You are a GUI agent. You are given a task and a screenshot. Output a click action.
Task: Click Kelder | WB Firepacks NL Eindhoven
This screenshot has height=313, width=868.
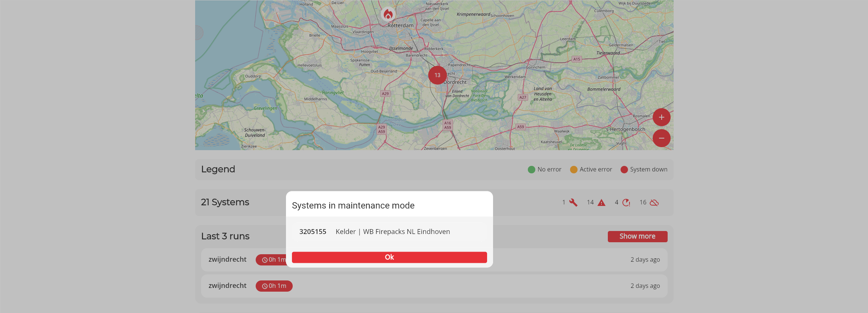coord(393,232)
